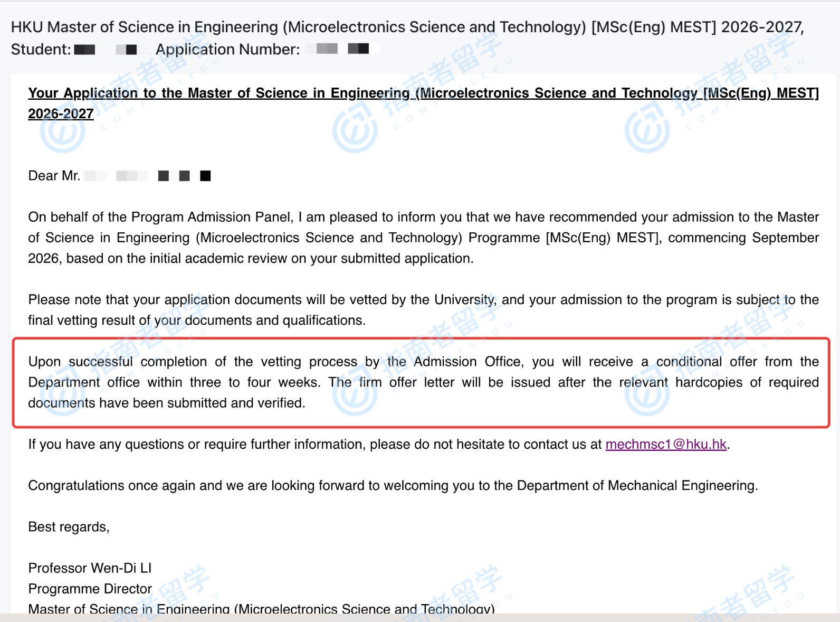Click the 'Student:' label in the subject
Image resolution: width=840 pixels, height=622 pixels.
[41, 50]
